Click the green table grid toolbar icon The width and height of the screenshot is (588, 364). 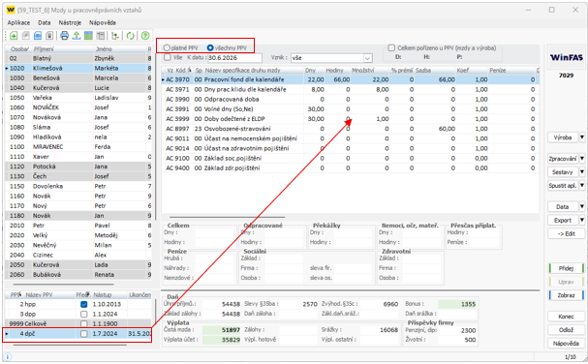(x=88, y=36)
